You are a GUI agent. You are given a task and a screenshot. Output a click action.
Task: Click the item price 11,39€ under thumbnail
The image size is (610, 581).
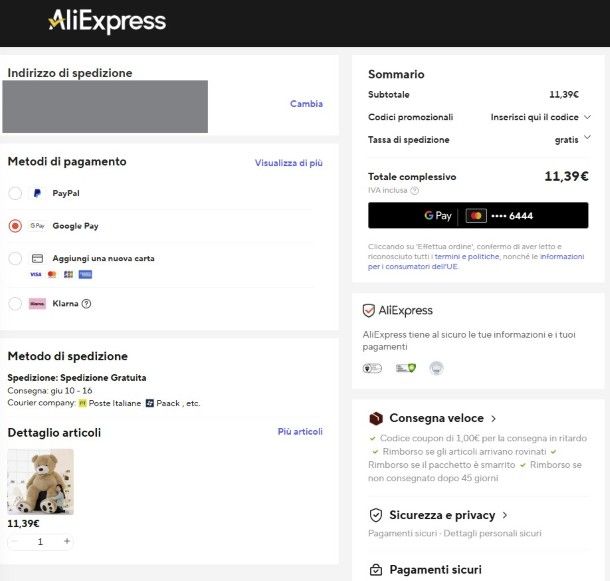(x=23, y=524)
